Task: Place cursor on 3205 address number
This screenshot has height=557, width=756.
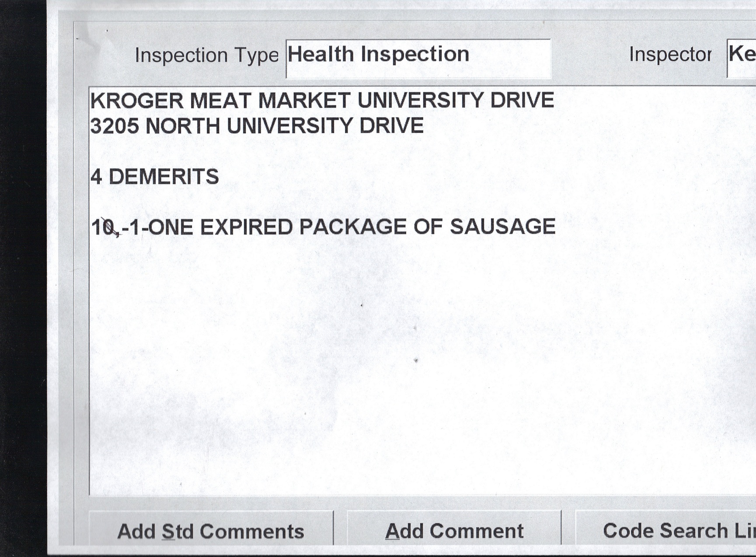Action: click(x=115, y=126)
